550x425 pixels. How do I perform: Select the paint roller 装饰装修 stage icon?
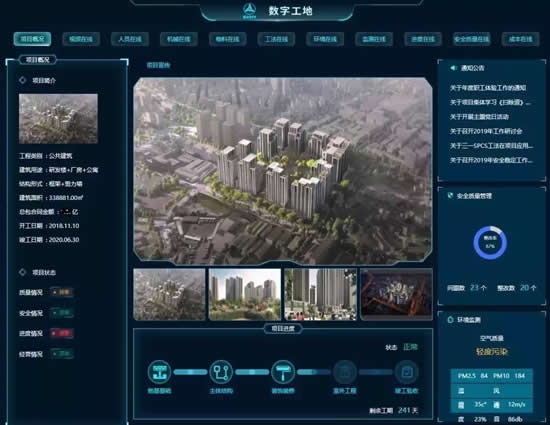[x=283, y=372]
